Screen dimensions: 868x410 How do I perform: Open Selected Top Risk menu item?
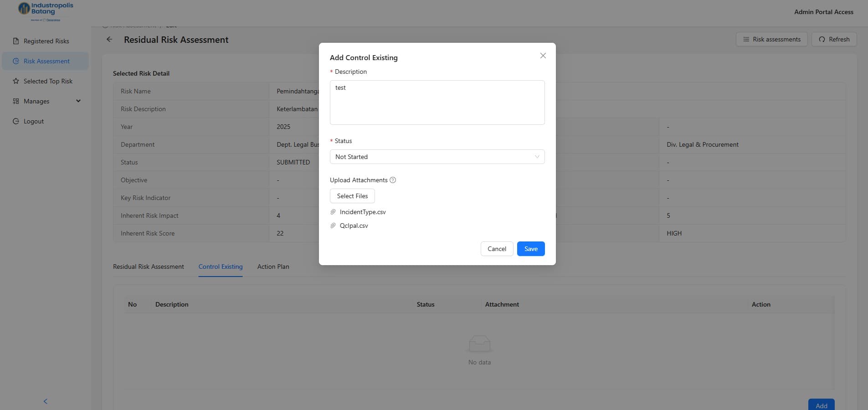pos(46,81)
